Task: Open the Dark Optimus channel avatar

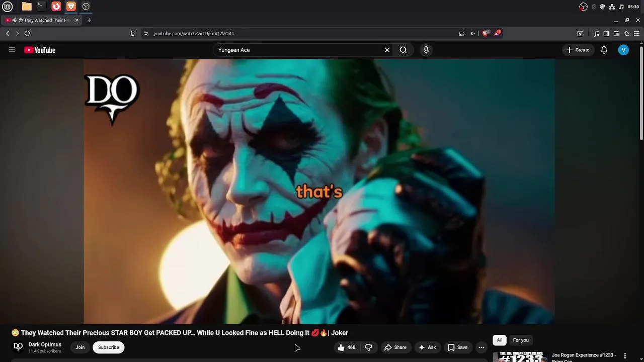Action: point(18,347)
